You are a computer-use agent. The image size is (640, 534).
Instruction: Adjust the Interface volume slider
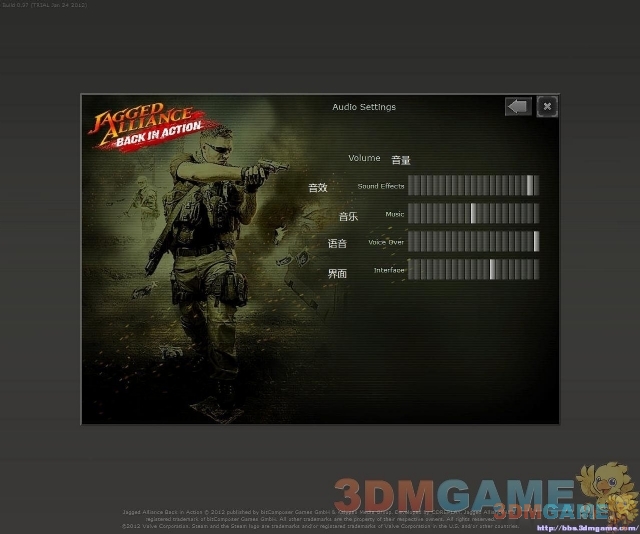pos(473,269)
